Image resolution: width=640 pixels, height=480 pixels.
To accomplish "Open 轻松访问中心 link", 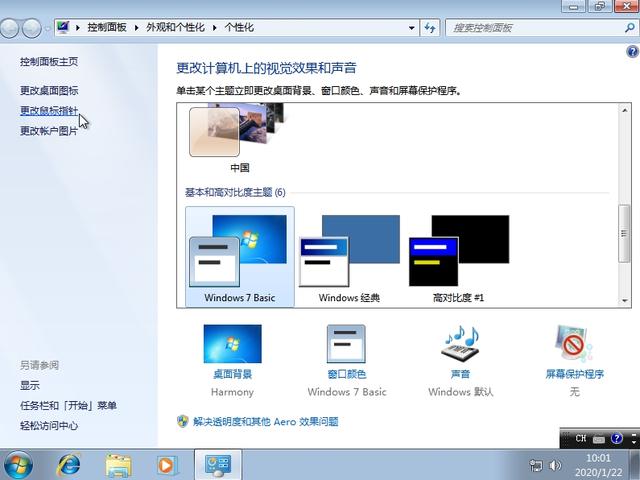I will (49, 425).
